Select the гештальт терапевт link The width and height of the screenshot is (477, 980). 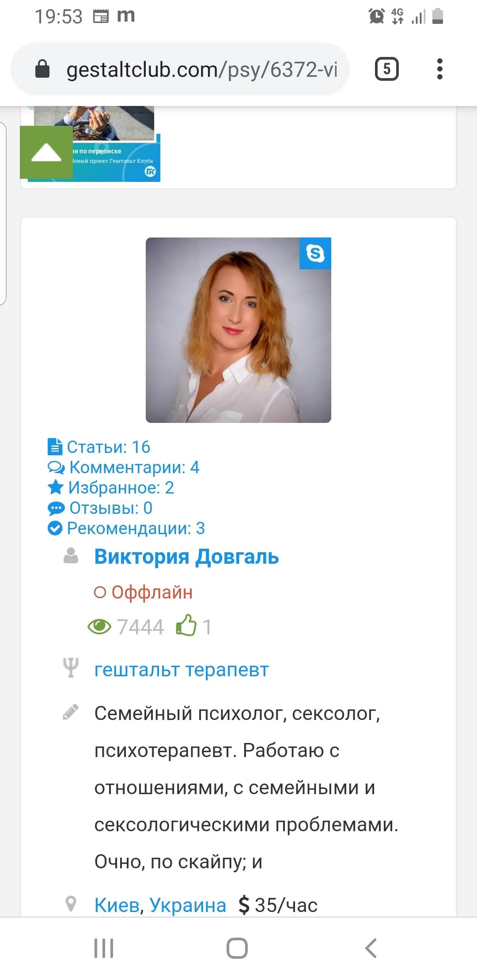(182, 670)
